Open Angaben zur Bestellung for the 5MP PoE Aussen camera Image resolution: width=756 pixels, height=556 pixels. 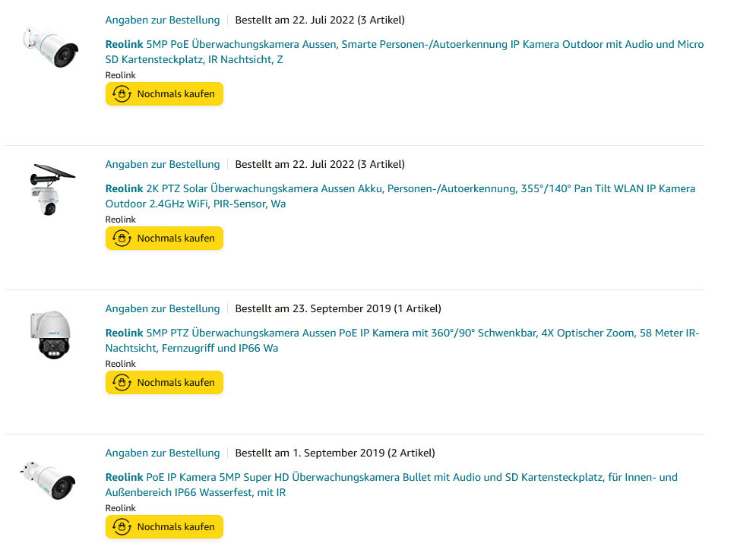(163, 21)
